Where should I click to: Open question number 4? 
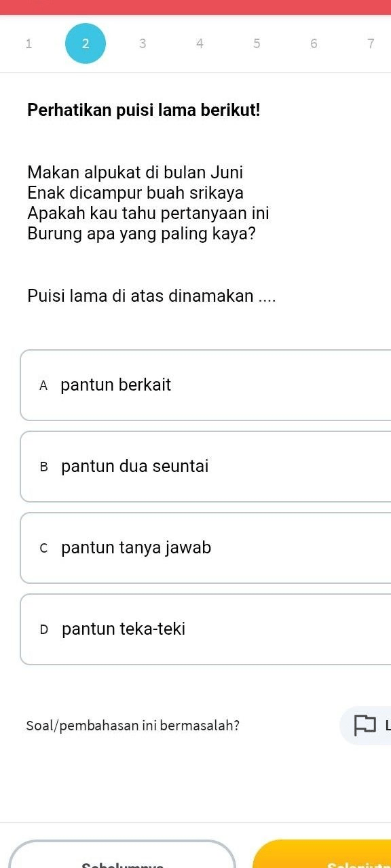point(200,44)
